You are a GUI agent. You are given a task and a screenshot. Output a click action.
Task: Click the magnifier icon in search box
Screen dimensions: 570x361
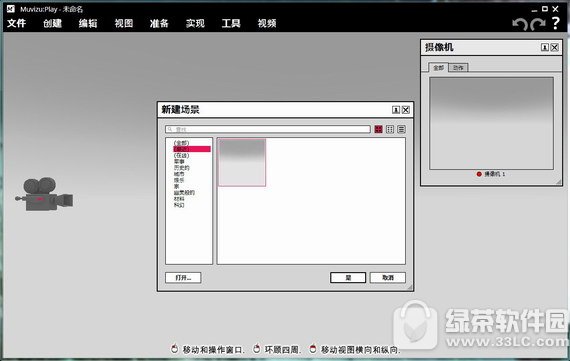(170, 129)
